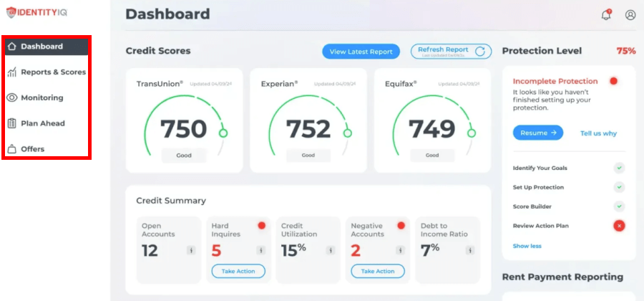Click the Identify Your Goals item
The image size is (644, 301).
click(x=569, y=168)
